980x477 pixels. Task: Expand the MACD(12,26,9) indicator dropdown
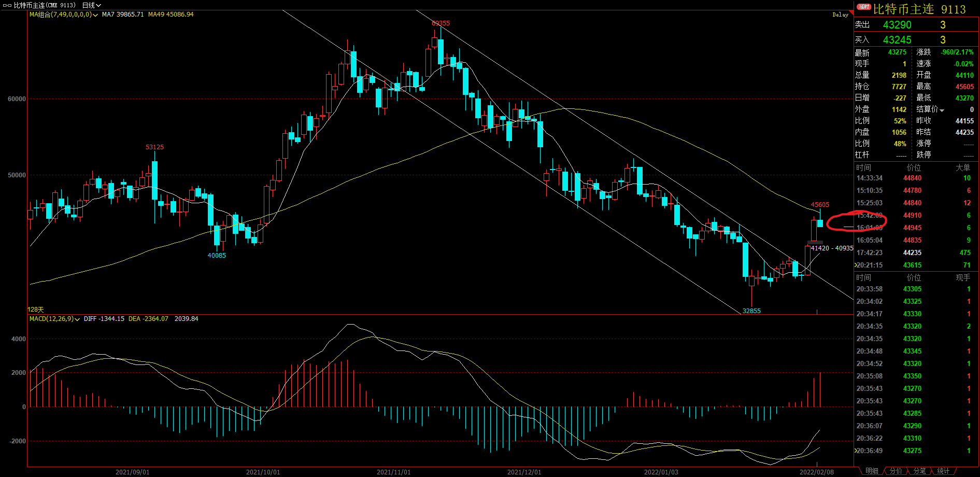point(77,319)
